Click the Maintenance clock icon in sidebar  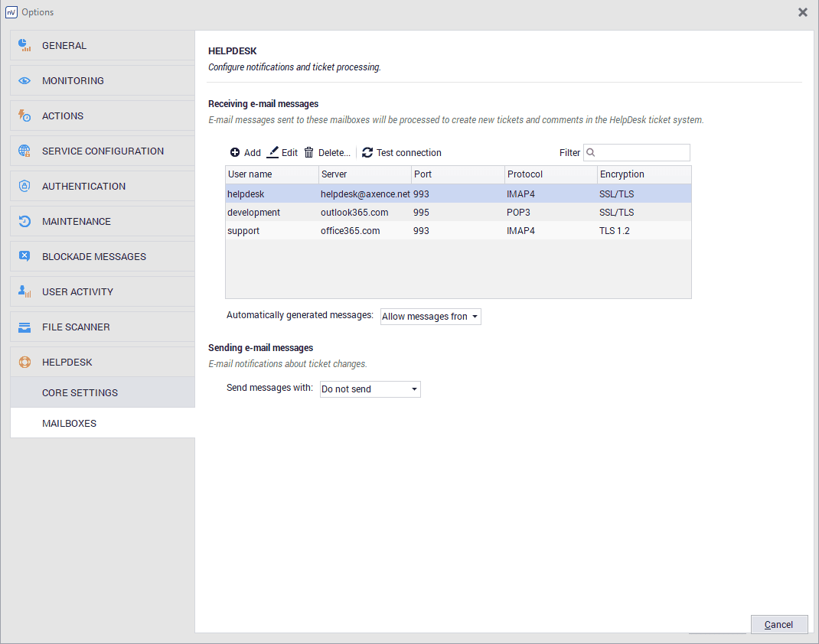coord(24,221)
